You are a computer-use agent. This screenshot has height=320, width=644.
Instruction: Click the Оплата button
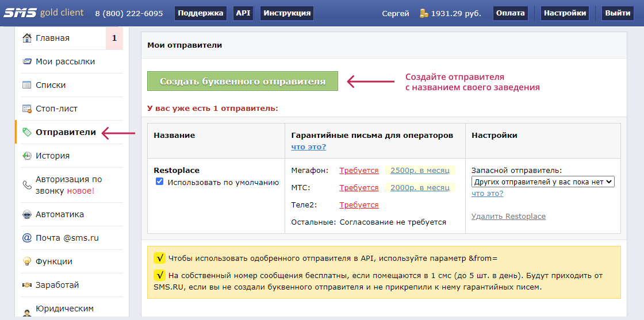tap(511, 13)
